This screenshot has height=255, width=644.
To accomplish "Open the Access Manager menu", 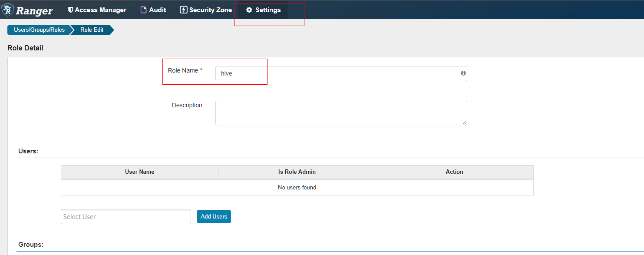I will [97, 10].
